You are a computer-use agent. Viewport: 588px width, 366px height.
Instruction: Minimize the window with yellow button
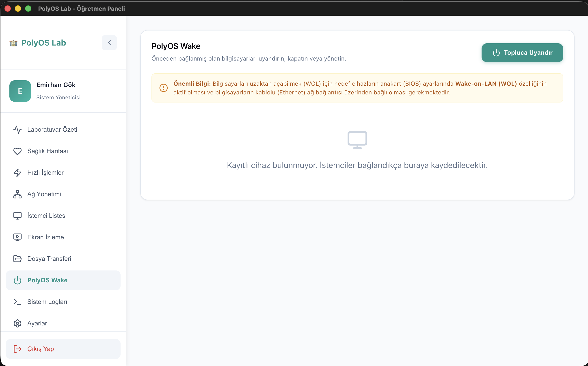click(18, 9)
